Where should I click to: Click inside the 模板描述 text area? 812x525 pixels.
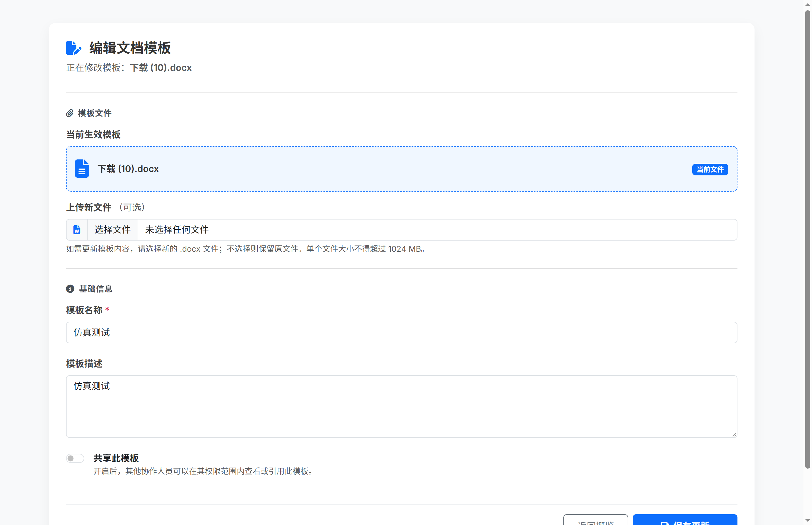401,406
